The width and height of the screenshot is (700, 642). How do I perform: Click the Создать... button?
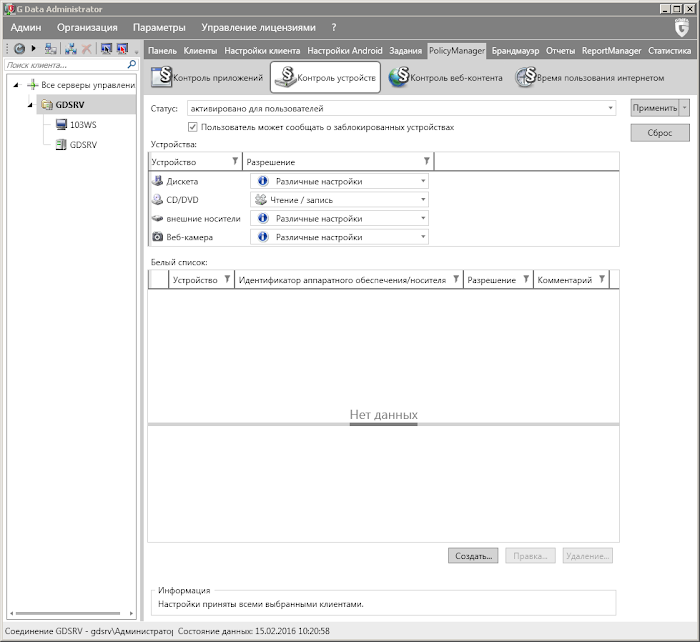[473, 556]
